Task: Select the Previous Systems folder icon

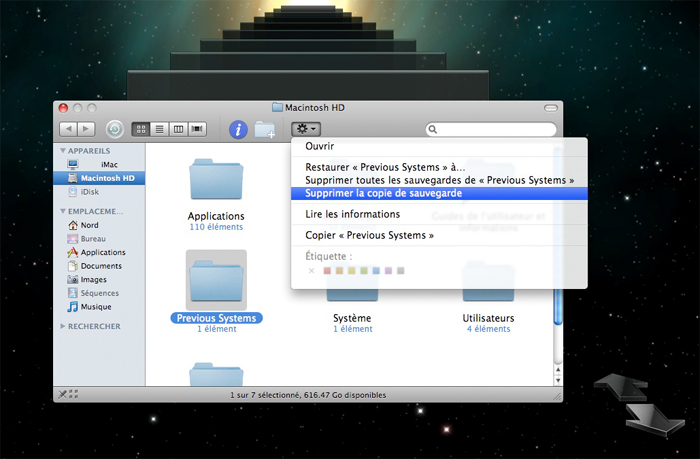Action: [216, 280]
